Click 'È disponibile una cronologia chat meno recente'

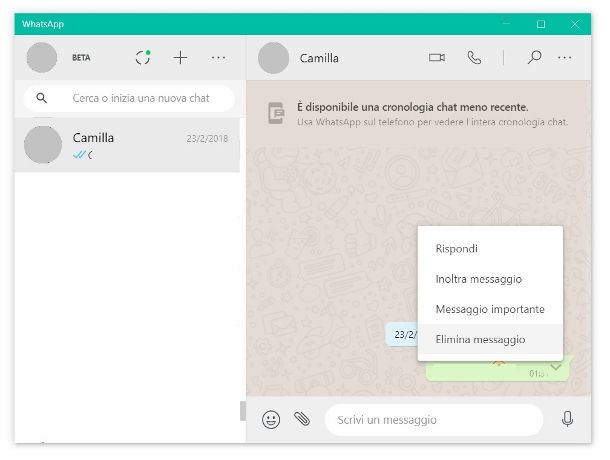point(413,107)
